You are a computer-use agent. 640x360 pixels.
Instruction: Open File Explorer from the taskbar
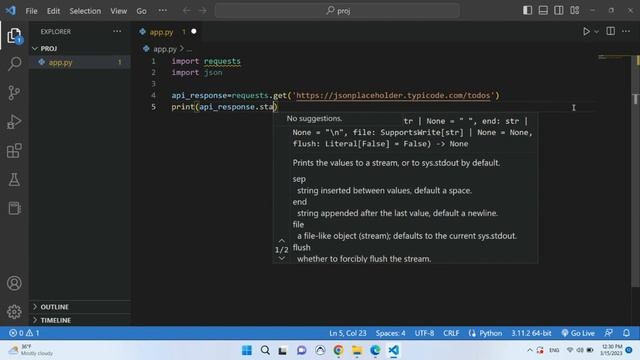click(x=357, y=350)
